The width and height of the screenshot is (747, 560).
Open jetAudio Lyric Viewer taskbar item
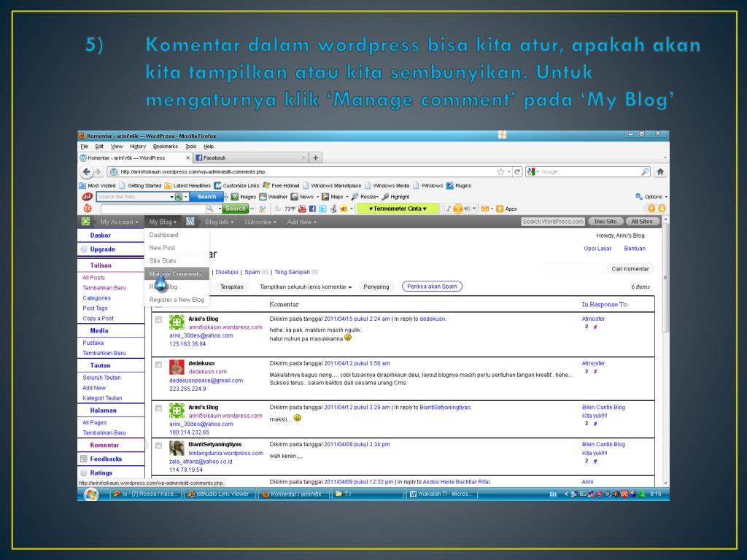[219, 494]
